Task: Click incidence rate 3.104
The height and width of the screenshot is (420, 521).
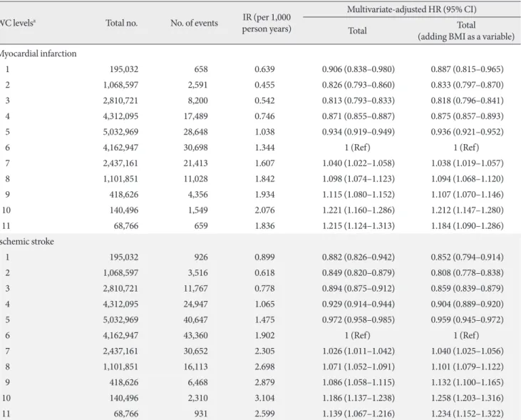Action: click(265, 398)
